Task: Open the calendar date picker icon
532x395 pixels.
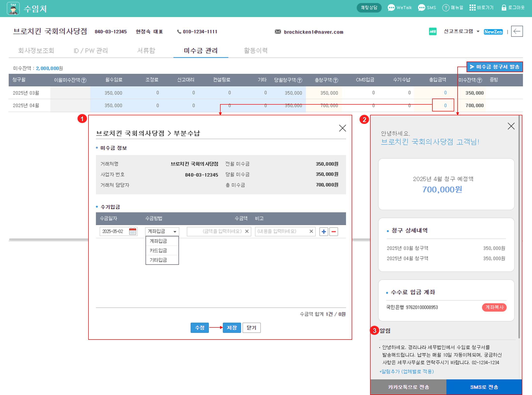Action: point(133,231)
